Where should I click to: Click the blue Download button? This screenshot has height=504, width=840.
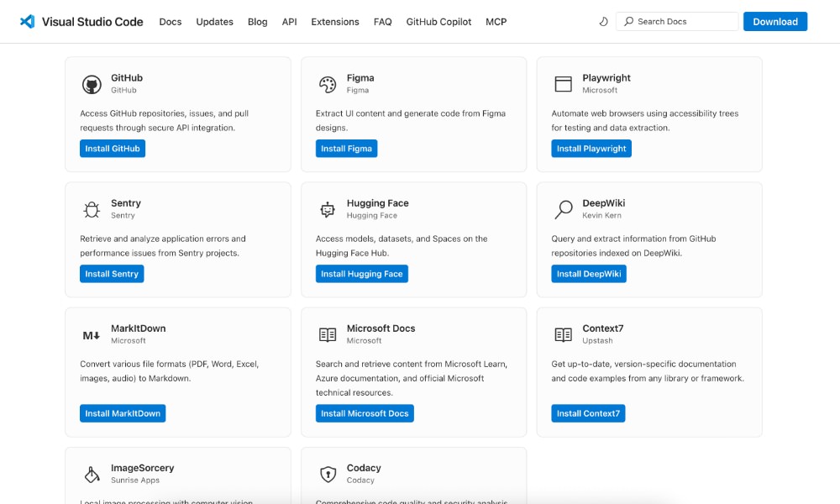click(x=774, y=21)
